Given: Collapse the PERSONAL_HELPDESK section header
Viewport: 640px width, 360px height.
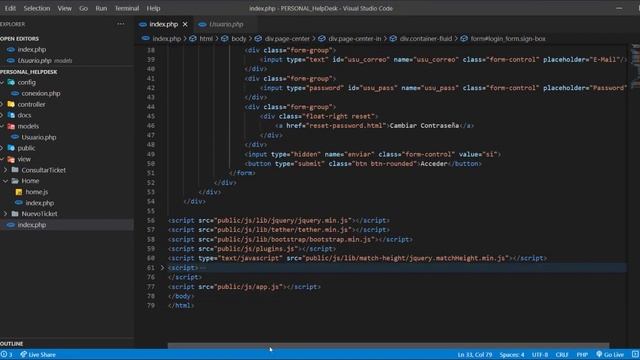Looking at the screenshot, I should coord(29,72).
